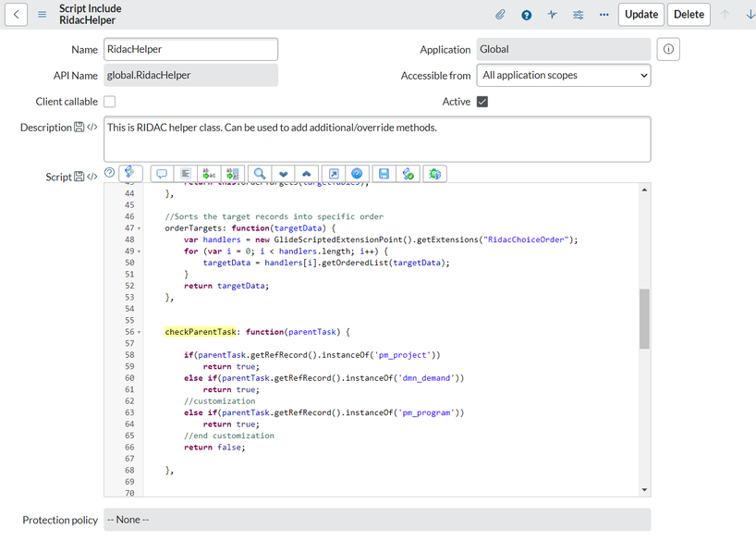756x540 pixels.
Task: Click into the Description text area
Action: coord(377,139)
